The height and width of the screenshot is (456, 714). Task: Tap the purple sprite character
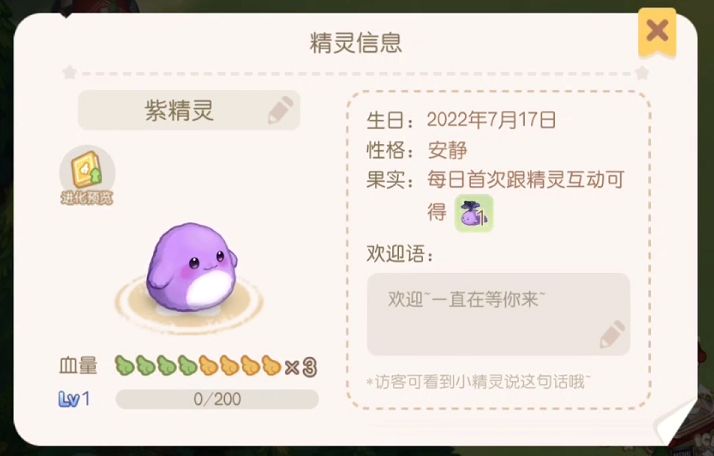(x=191, y=266)
